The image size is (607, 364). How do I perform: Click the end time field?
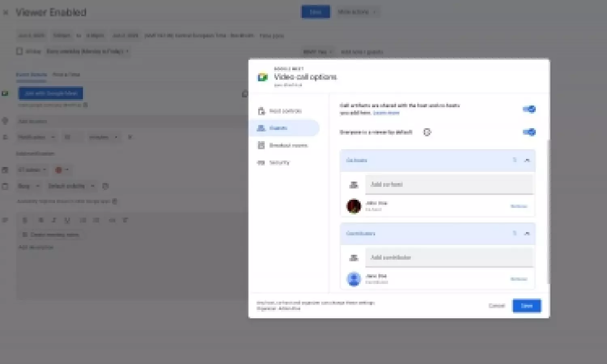pyautogui.click(x=95, y=36)
